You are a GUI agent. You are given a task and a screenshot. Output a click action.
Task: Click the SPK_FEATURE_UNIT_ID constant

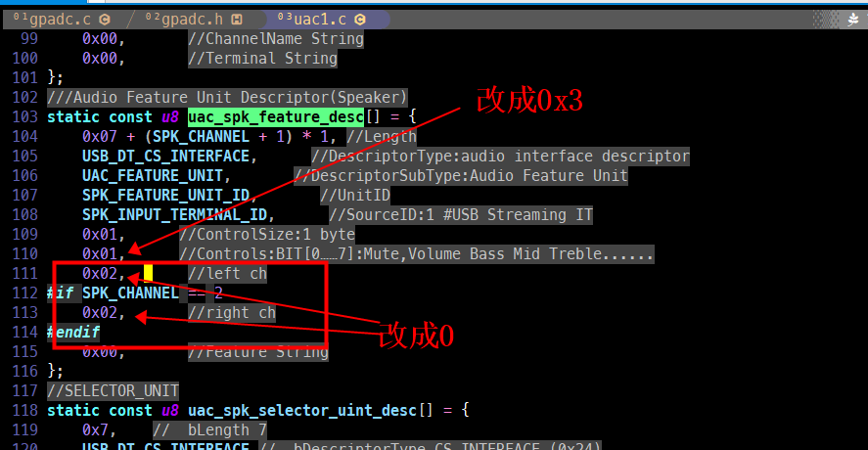point(165,195)
